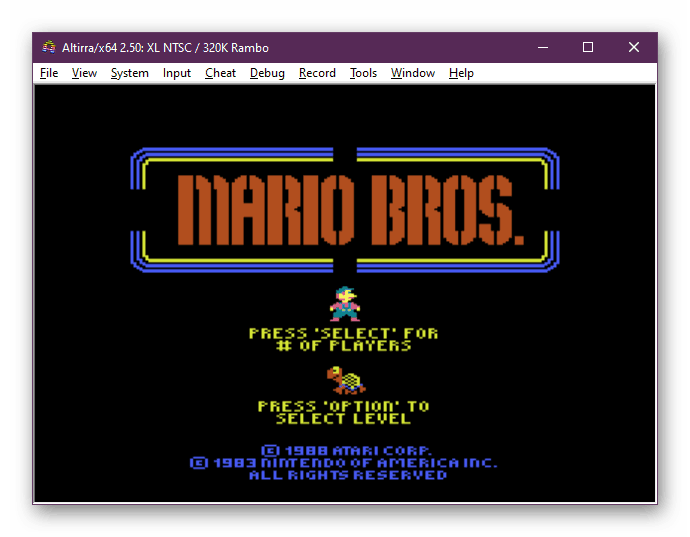Screen dimensions: 690x537
Task: Open the Debug menu
Action: point(267,73)
